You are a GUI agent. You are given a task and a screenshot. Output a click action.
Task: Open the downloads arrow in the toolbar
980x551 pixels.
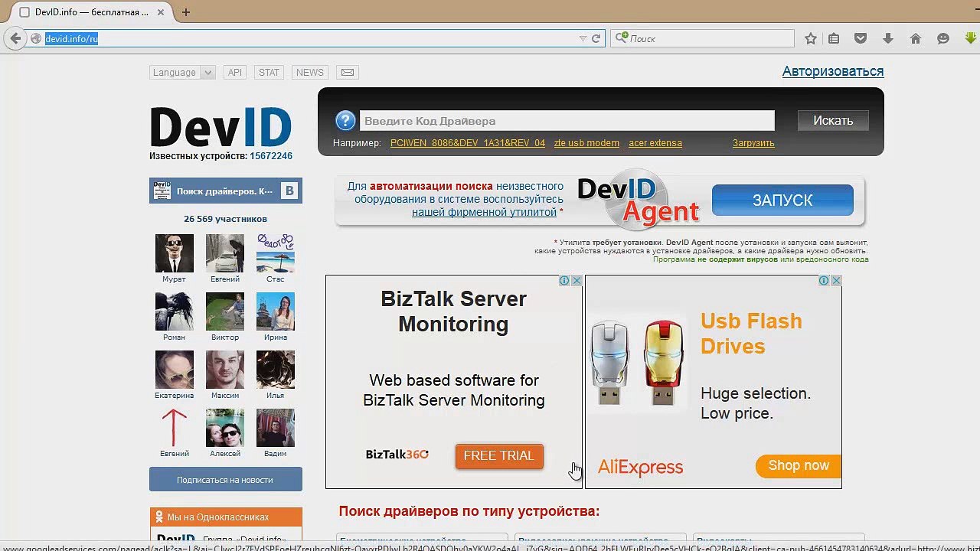pyautogui.click(x=888, y=38)
